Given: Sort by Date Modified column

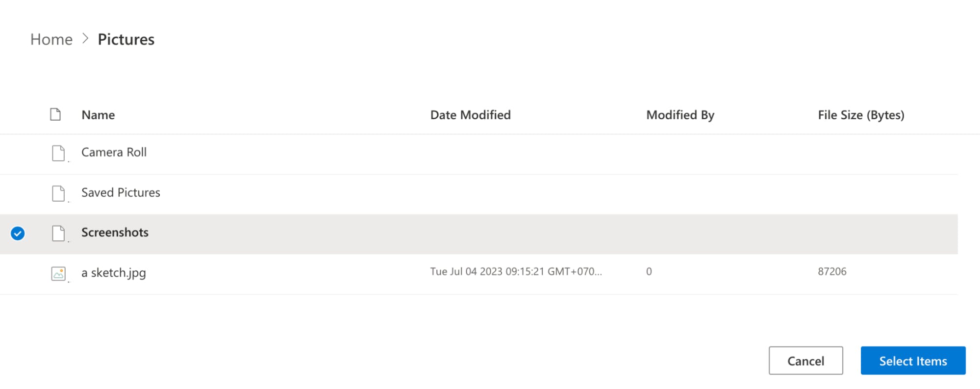Looking at the screenshot, I should click(470, 115).
